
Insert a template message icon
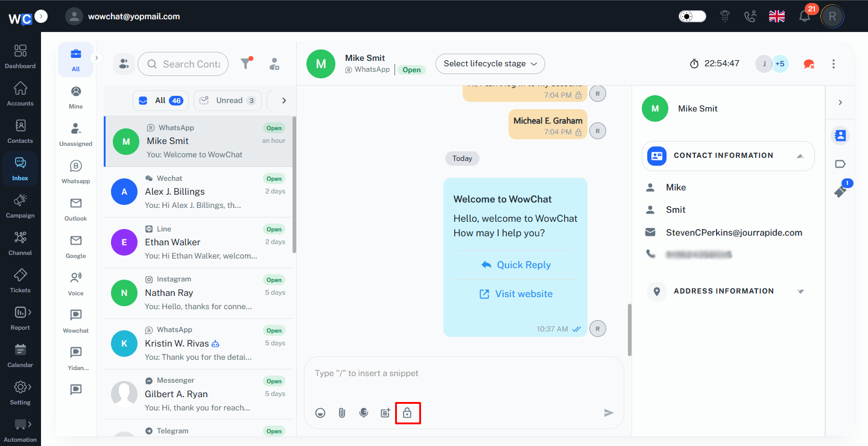(x=385, y=413)
